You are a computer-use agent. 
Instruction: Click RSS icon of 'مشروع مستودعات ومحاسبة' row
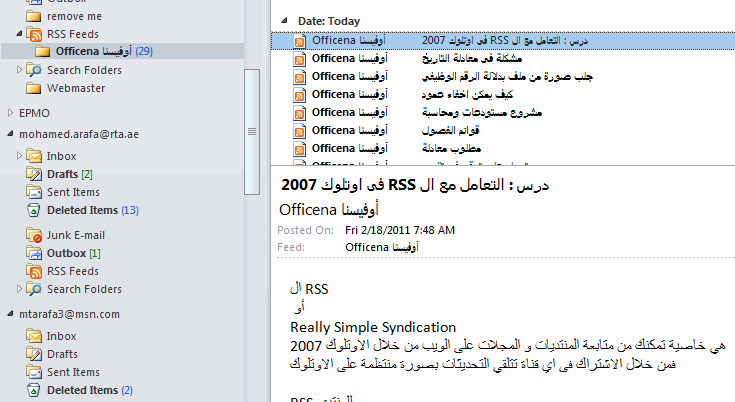click(x=300, y=113)
